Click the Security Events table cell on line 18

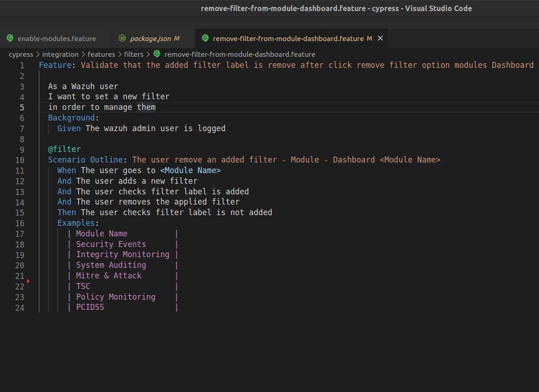pos(111,244)
